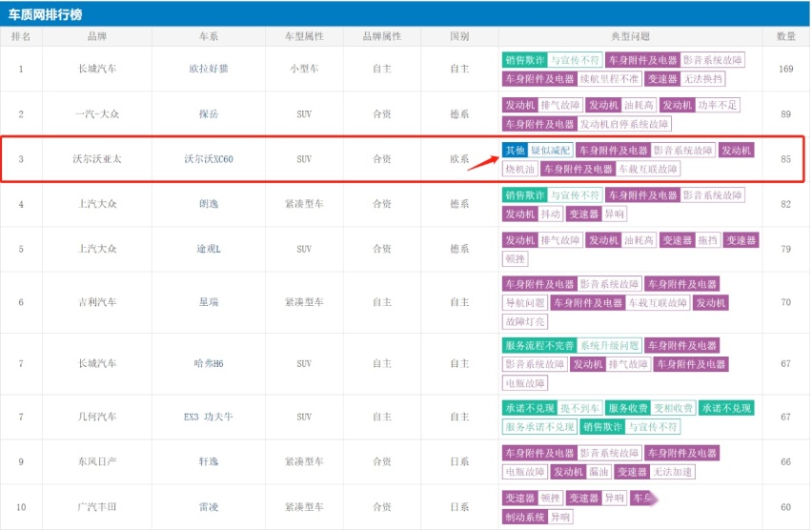Open the 欧拉好猫 car series link
The height and width of the screenshot is (530, 812).
[209, 69]
